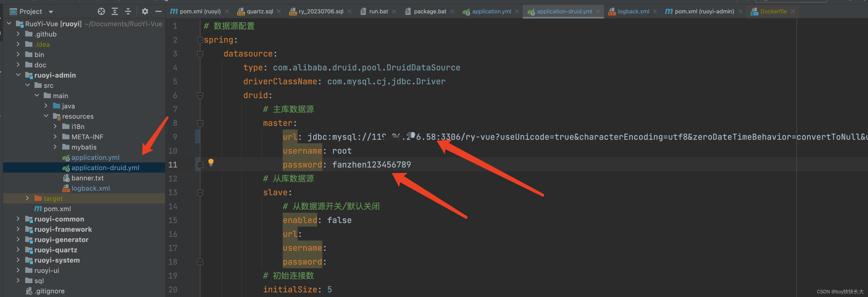
Task: Select pom.xml under ruoyi-admin
Action: [x=57, y=209]
